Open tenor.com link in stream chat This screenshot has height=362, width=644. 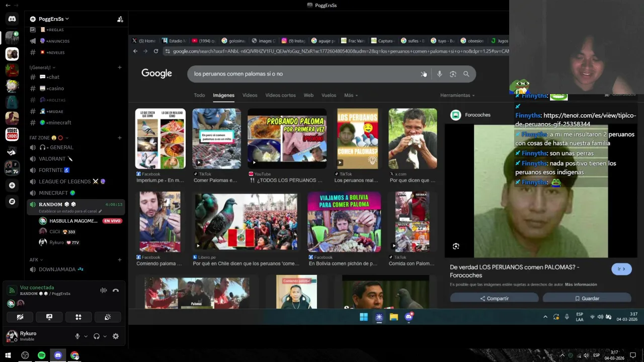[x=576, y=120]
